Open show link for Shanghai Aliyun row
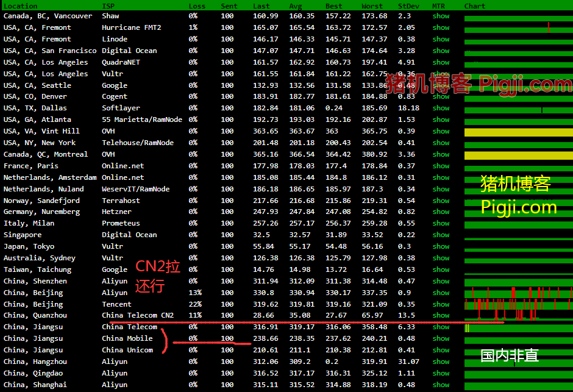The image size is (573, 392). (x=441, y=385)
